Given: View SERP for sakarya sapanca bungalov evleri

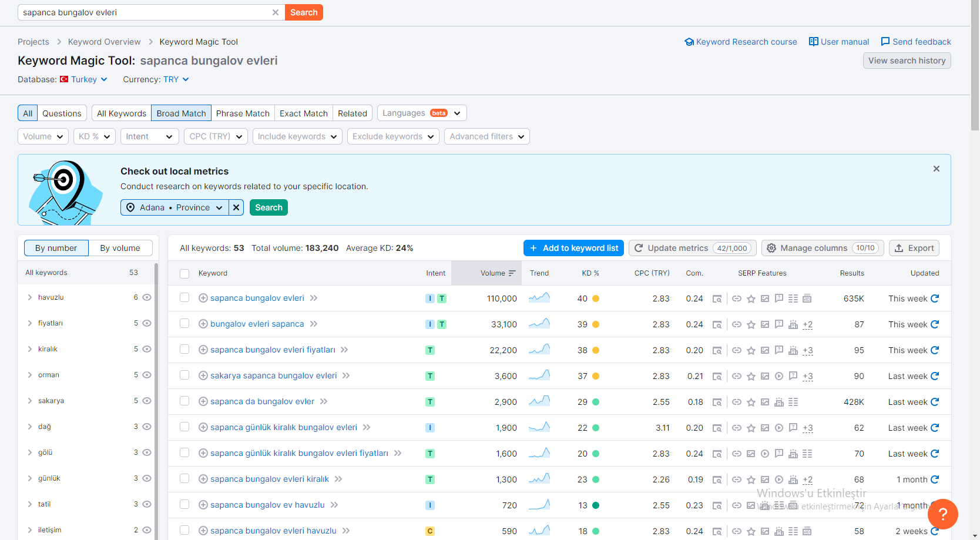Looking at the screenshot, I should [717, 376].
